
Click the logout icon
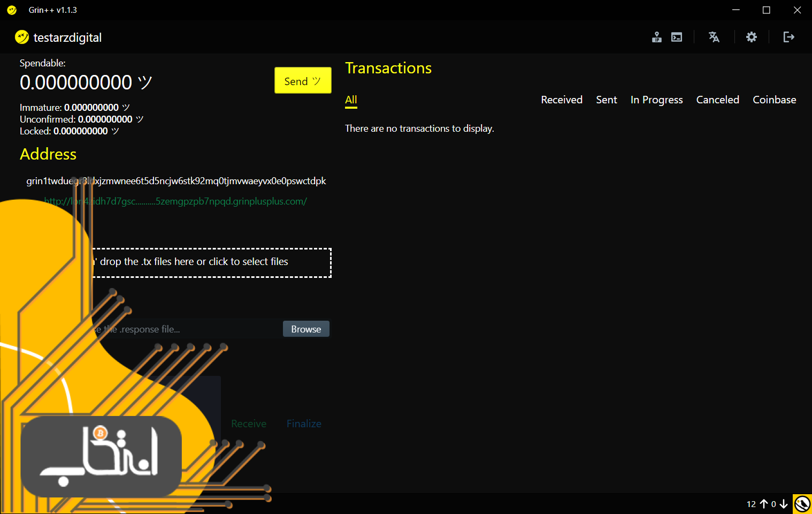[789, 37]
